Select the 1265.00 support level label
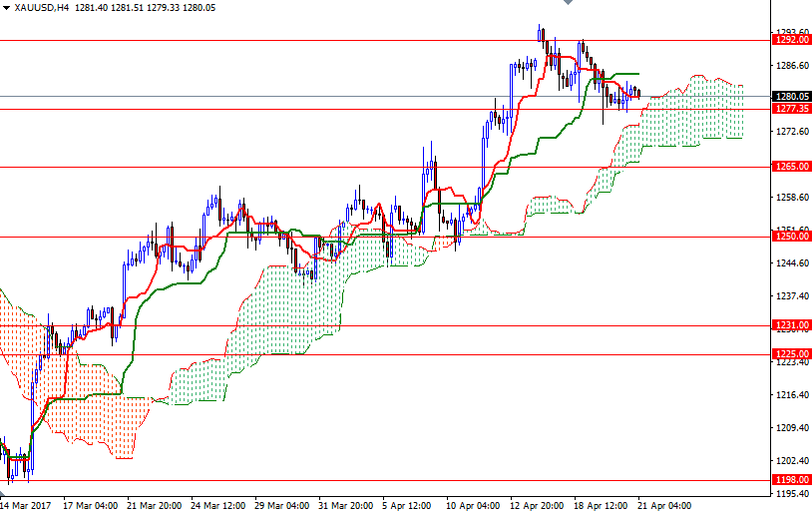The width and height of the screenshot is (812, 513). click(791, 167)
